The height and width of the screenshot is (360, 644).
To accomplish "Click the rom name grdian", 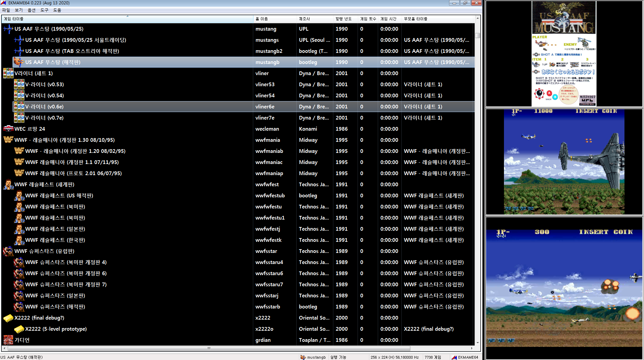I will pos(263,340).
